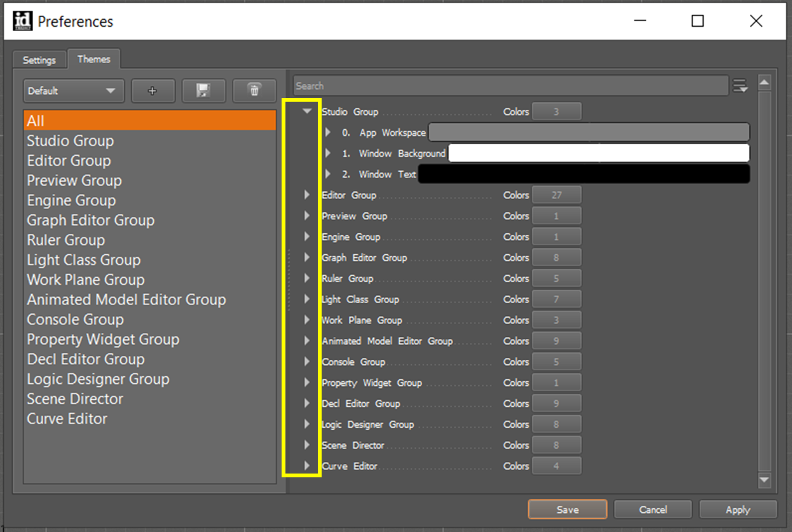Screen dimensions: 792x532
Task: Expand the Ruler Group node
Action: (x=307, y=278)
